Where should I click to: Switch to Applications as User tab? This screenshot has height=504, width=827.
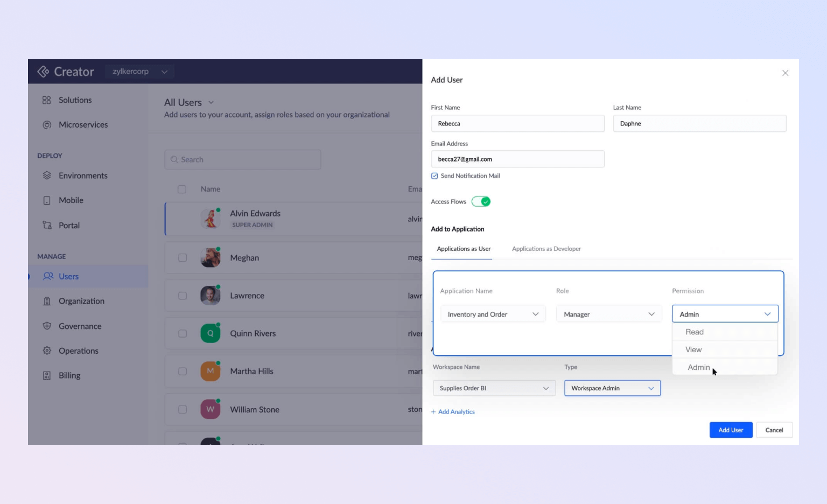(x=464, y=249)
